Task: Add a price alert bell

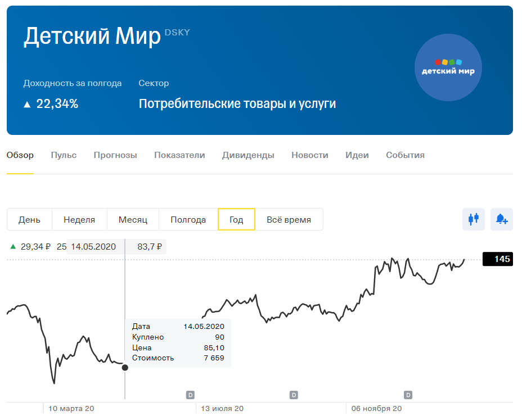Action: 502,219
